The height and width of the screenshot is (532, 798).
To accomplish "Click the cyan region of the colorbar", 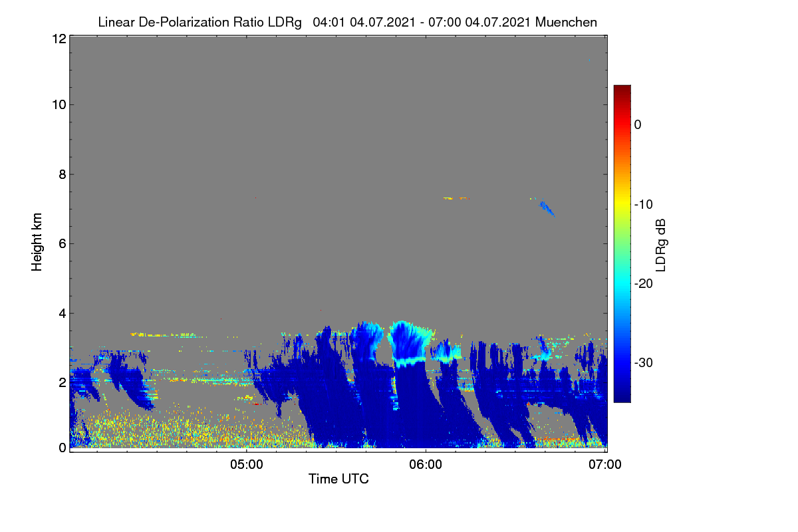I will click(x=622, y=283).
